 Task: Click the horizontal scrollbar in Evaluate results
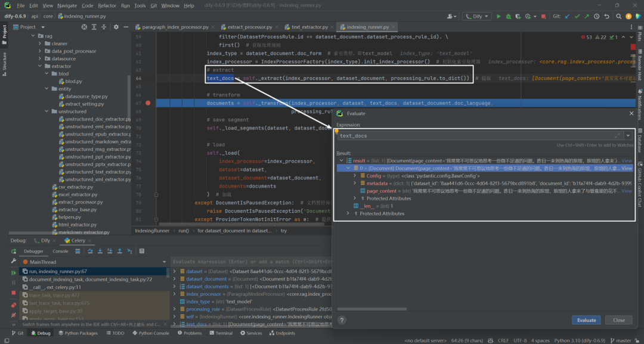371,309
